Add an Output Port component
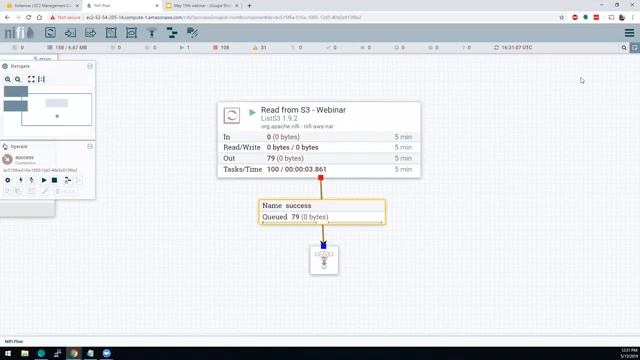The image size is (640, 360). [91, 33]
